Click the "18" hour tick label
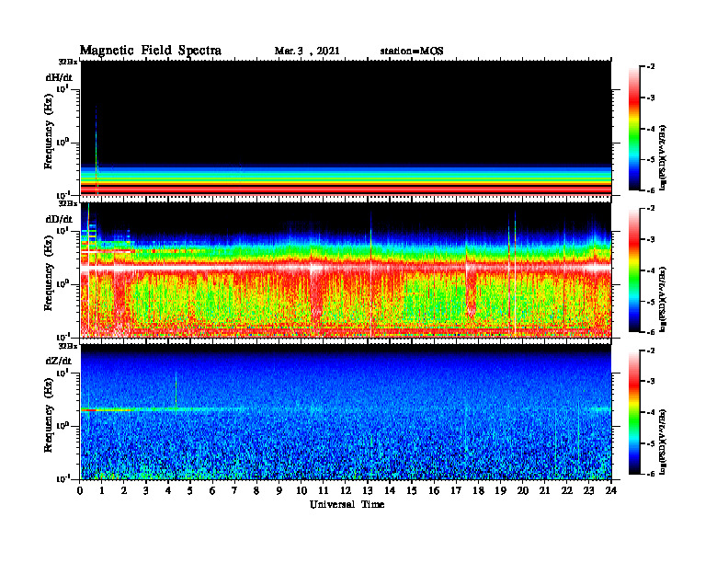Image resolution: width=728 pixels, height=563 pixels. click(478, 490)
